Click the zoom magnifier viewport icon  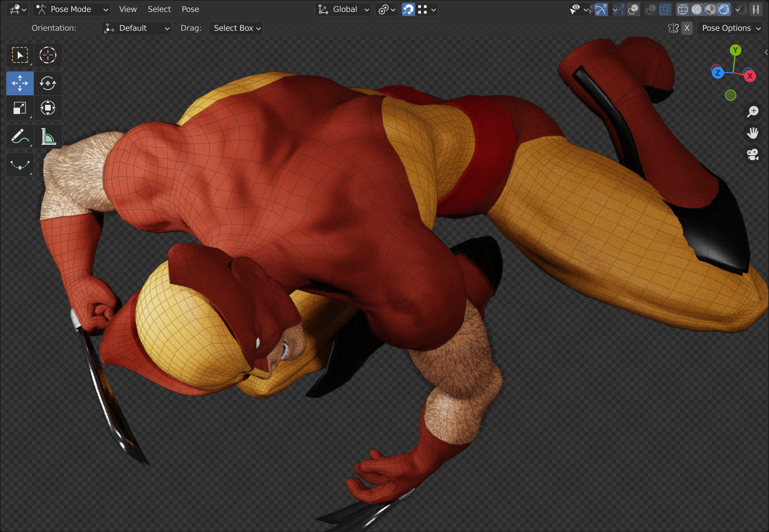pos(752,111)
